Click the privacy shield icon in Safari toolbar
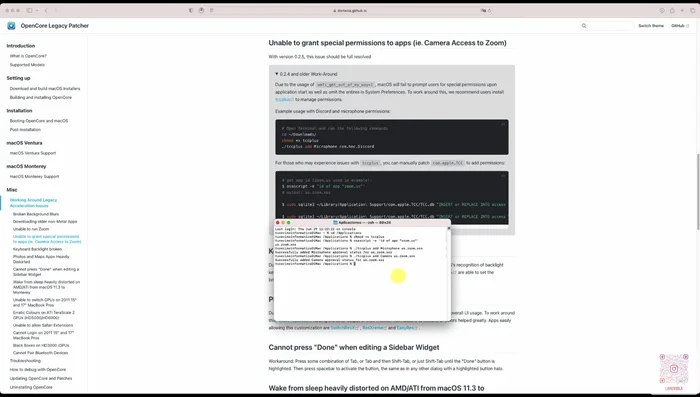700x397 pixels. 191,10
